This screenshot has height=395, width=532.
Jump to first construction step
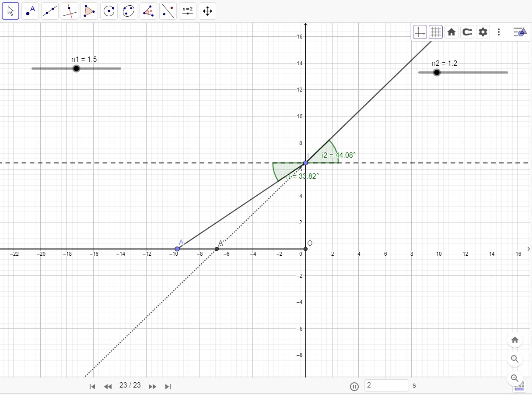(x=92, y=386)
